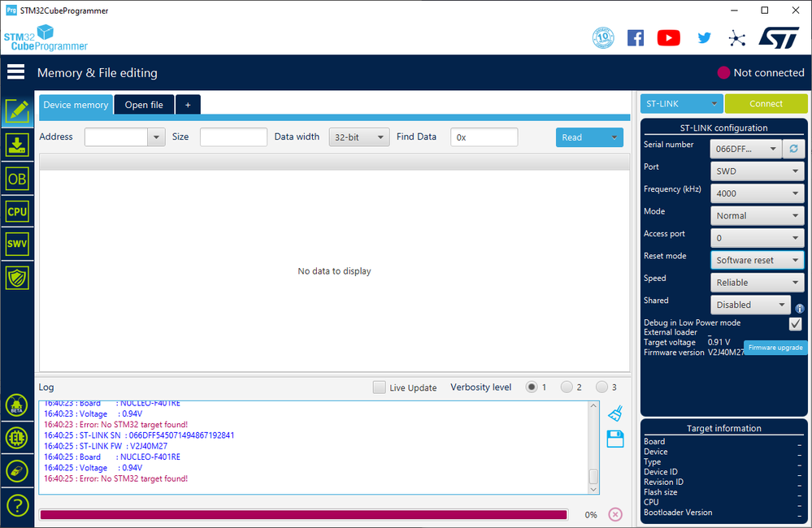Open the CPU panel icon
812x528 pixels.
17,212
